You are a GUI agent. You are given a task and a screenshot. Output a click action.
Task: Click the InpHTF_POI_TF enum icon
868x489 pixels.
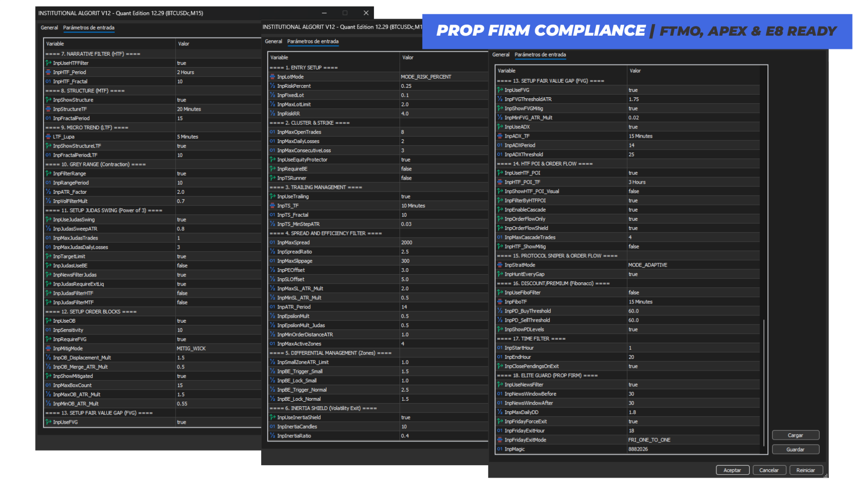click(x=500, y=182)
